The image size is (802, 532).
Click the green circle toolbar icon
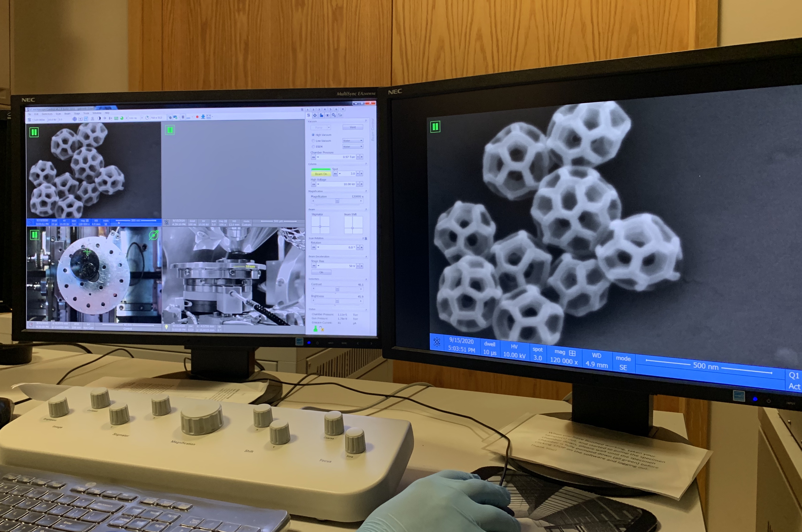tap(122, 118)
